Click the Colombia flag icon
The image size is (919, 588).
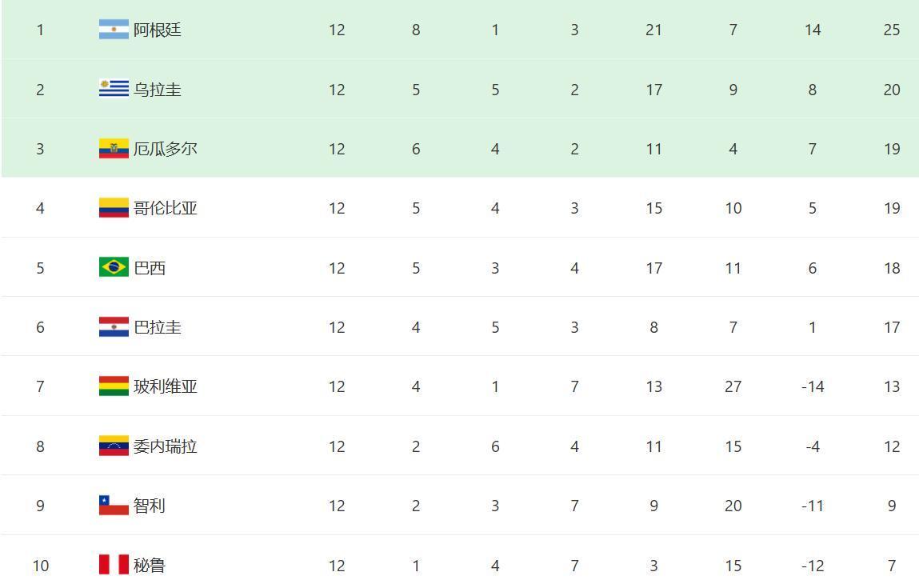coord(114,207)
